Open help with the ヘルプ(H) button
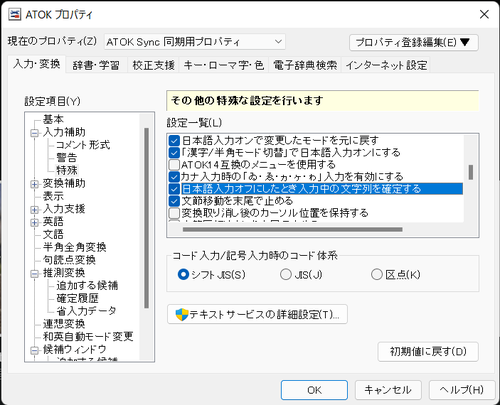 point(462,390)
